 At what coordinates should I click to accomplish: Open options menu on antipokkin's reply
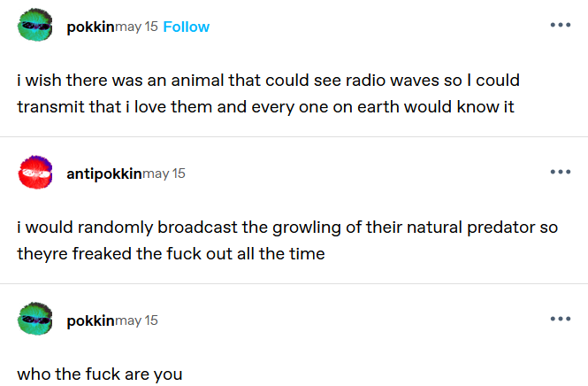(x=560, y=172)
